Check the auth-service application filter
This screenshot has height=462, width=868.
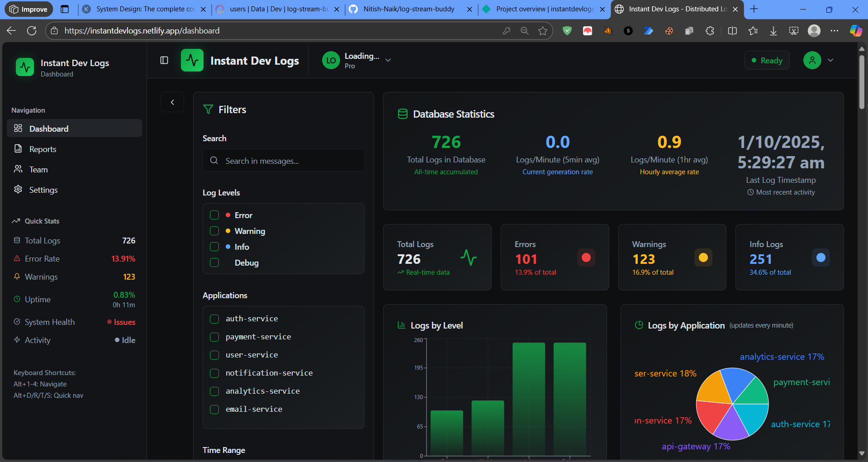pos(214,319)
